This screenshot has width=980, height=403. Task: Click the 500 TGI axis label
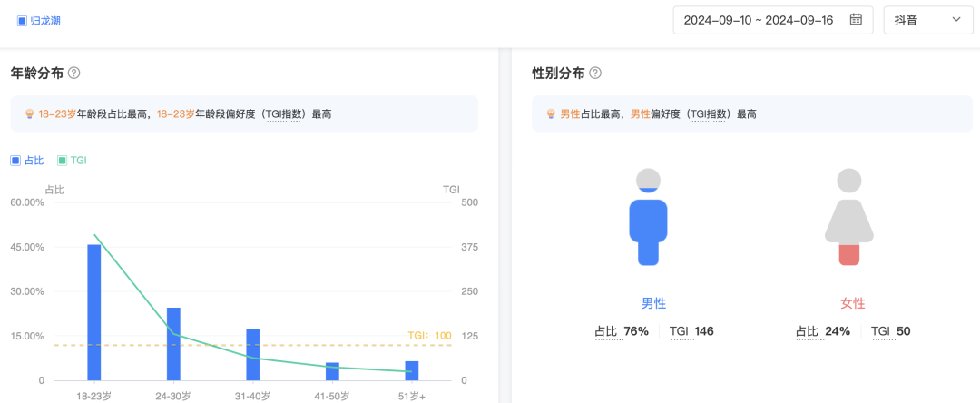[x=469, y=202]
